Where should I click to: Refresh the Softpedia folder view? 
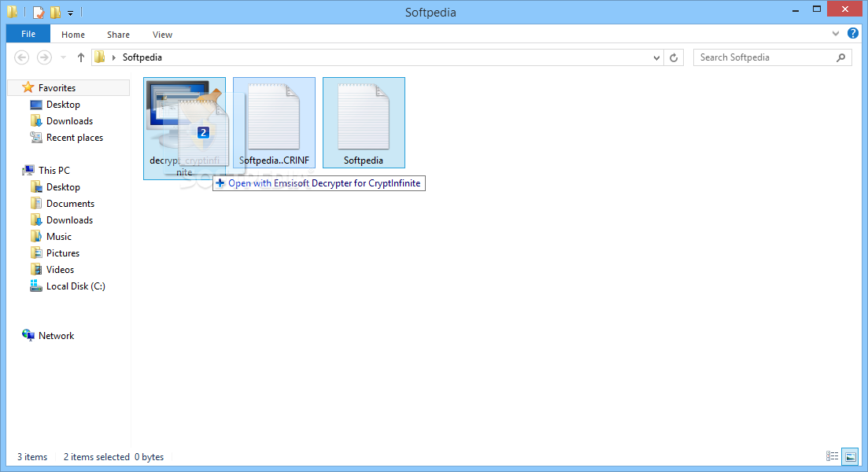click(674, 57)
